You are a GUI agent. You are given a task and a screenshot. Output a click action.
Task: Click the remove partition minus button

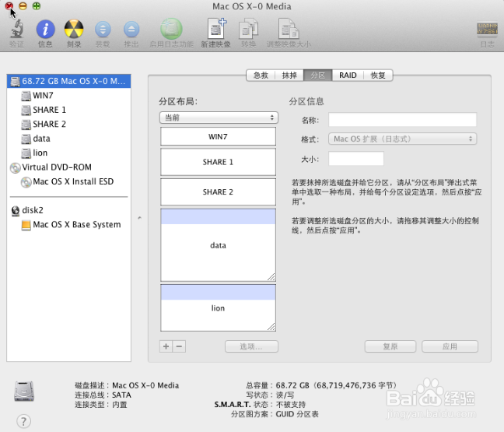[x=180, y=346]
